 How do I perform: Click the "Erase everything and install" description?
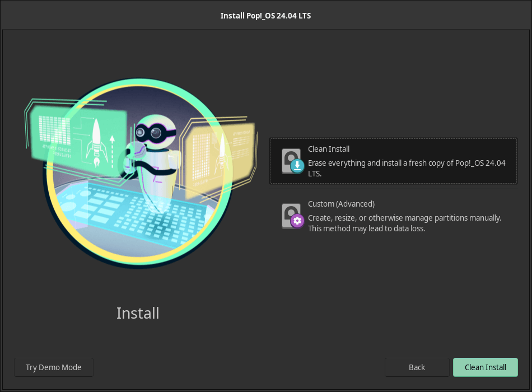[407, 168]
